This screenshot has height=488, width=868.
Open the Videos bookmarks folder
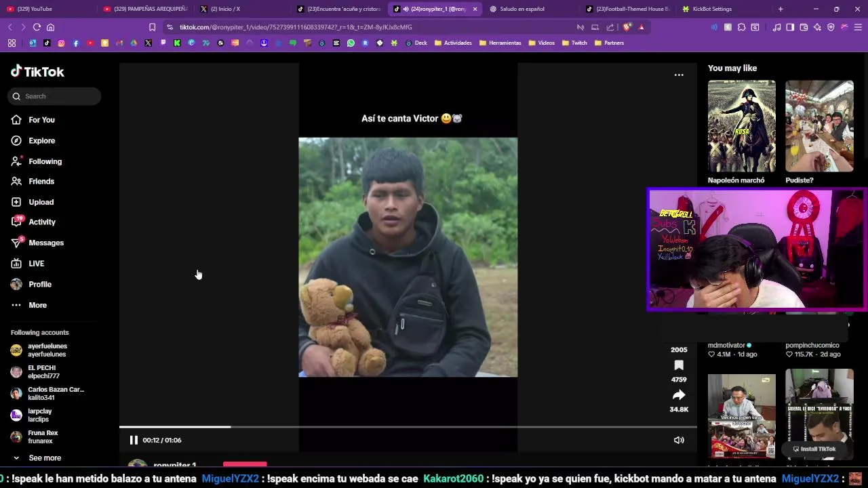click(542, 43)
